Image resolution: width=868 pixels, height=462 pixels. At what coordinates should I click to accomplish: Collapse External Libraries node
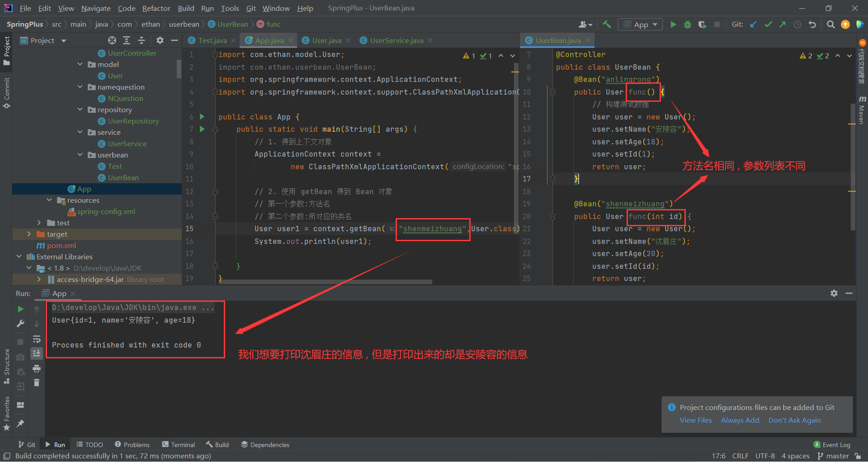tap(19, 257)
